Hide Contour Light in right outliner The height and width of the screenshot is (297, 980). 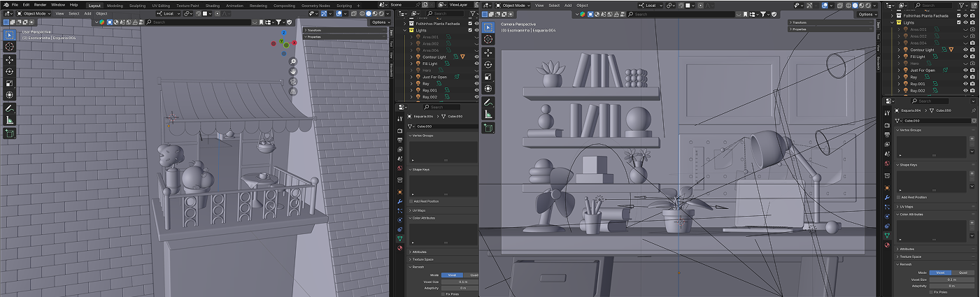(966, 50)
